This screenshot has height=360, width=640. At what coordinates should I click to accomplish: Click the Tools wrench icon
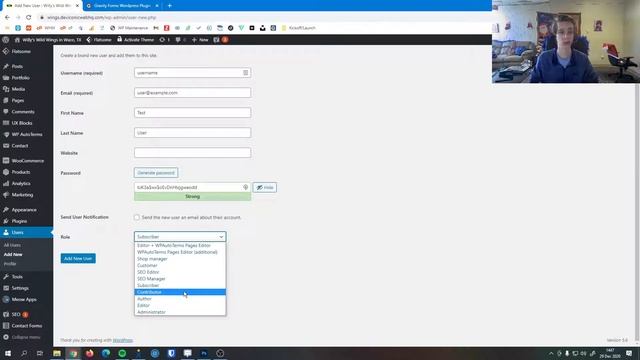point(6,277)
